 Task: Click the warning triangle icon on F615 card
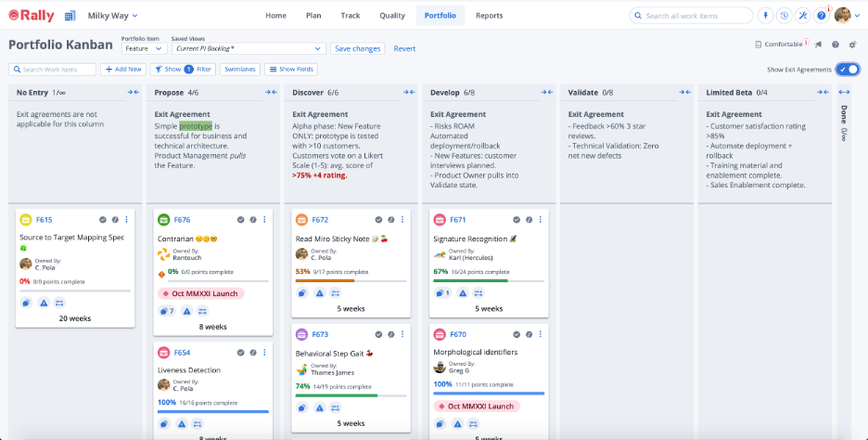[x=43, y=302]
